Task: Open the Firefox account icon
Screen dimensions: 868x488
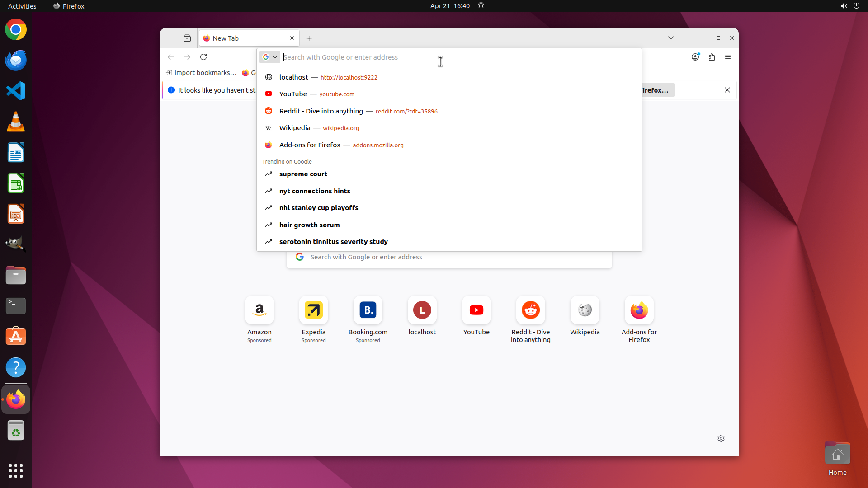Action: point(695,57)
